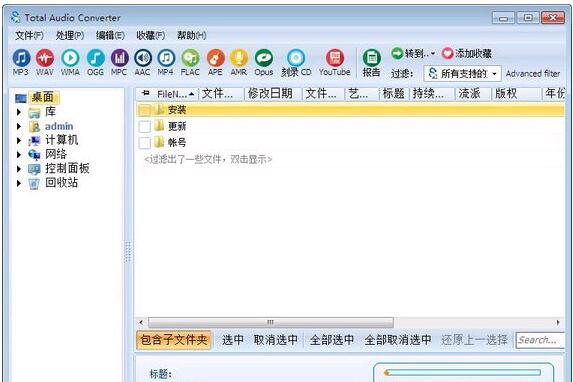The image size is (573, 382).
Task: Open the 处理(P) menu
Action: (70, 35)
